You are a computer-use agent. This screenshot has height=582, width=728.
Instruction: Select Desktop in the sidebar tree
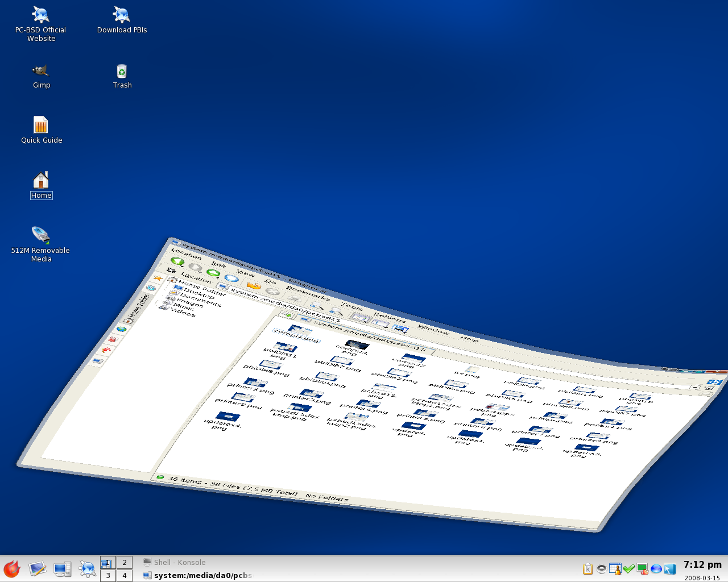coord(195,293)
